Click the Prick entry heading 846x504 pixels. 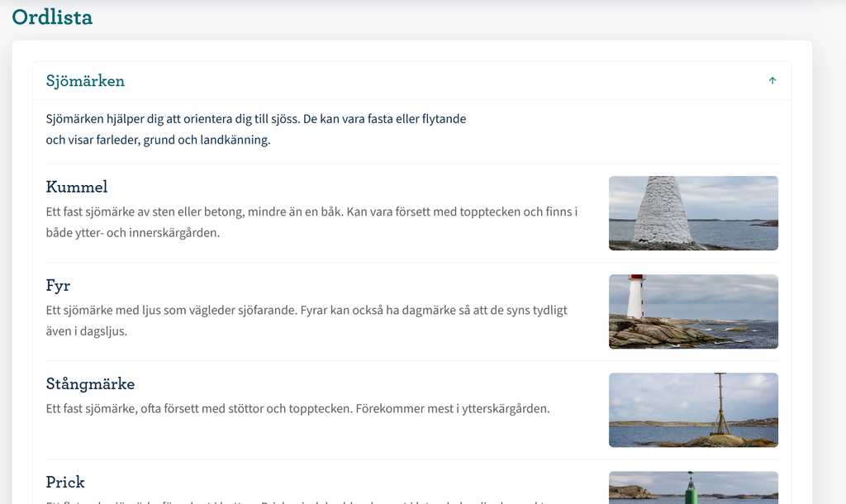pyautogui.click(x=65, y=482)
